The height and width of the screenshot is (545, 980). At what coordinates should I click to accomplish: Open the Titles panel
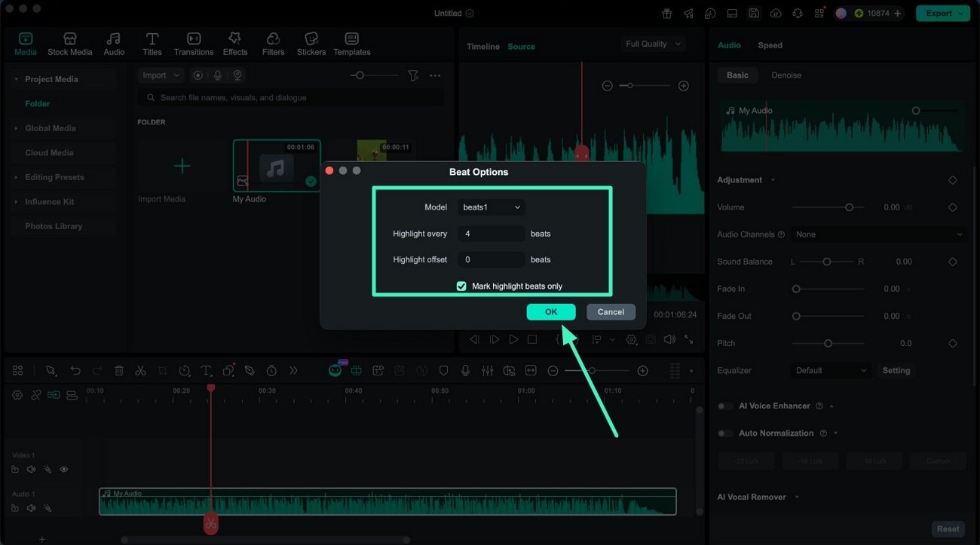pos(152,44)
